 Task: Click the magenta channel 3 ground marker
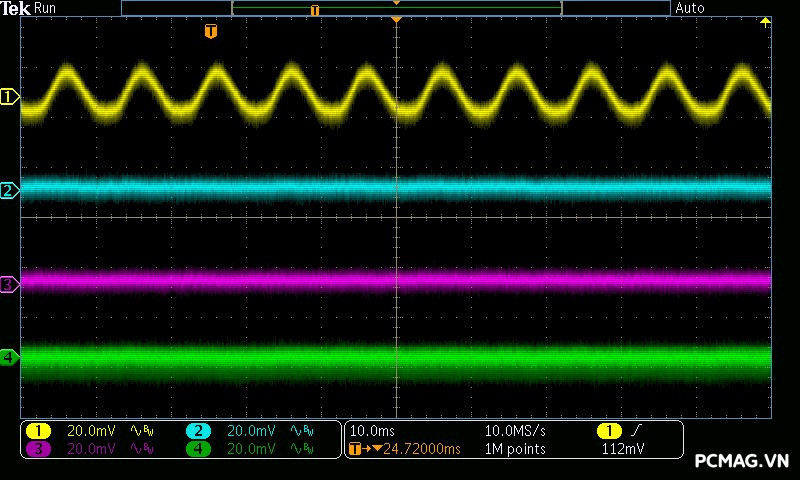[x=9, y=285]
